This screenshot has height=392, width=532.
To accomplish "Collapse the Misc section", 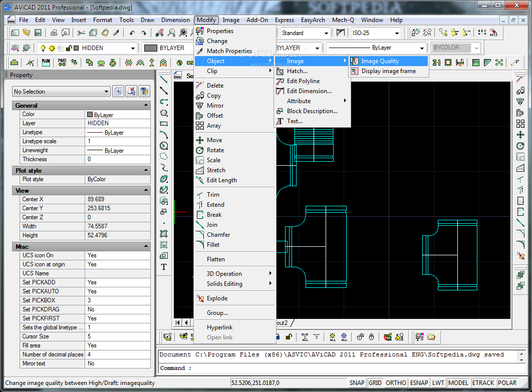I will pos(146,246).
